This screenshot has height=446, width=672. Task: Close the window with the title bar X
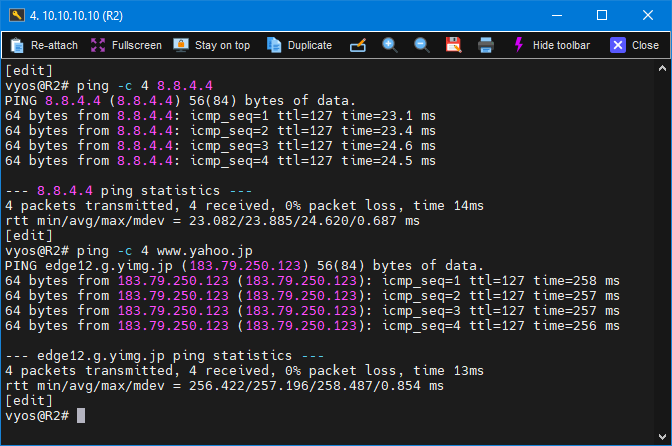(x=648, y=15)
